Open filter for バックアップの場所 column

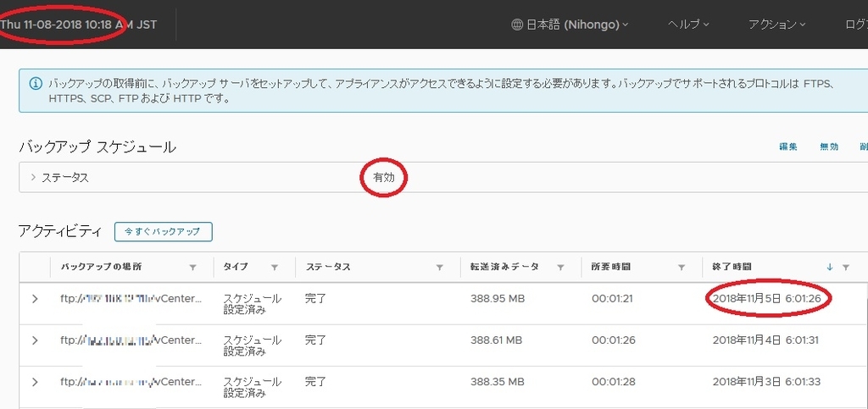coord(192,268)
